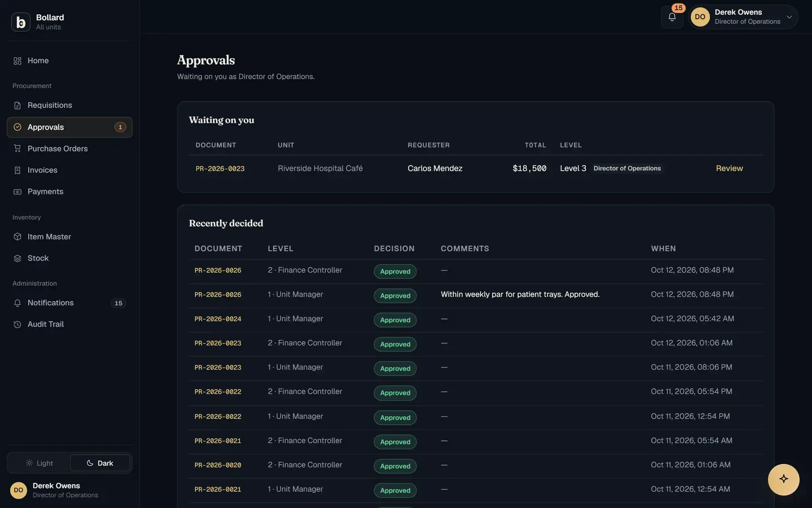Open the Requisitions menu item
This screenshot has height=508, width=812.
pyautogui.click(x=70, y=105)
